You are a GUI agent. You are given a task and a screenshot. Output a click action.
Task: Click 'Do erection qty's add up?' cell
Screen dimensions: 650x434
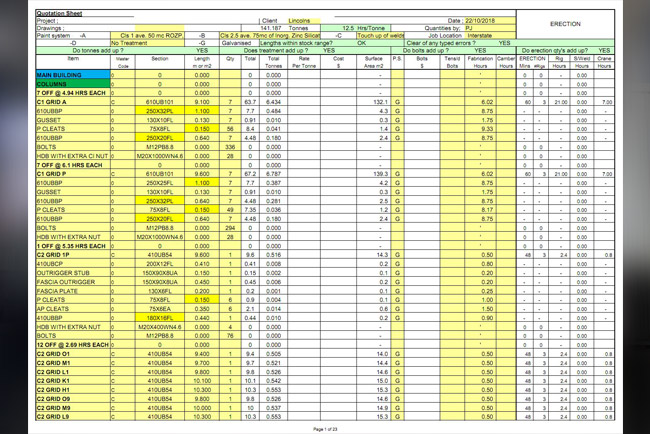pos(554,51)
